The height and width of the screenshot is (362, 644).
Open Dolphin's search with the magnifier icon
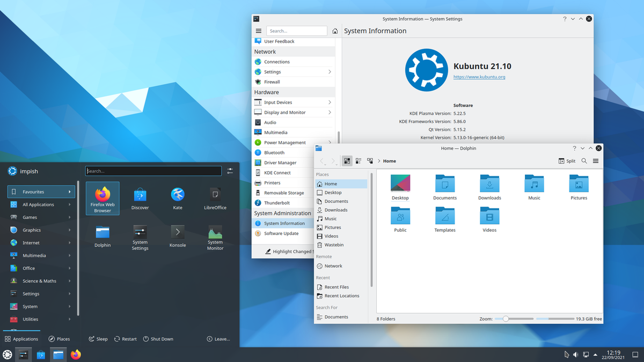click(x=584, y=160)
